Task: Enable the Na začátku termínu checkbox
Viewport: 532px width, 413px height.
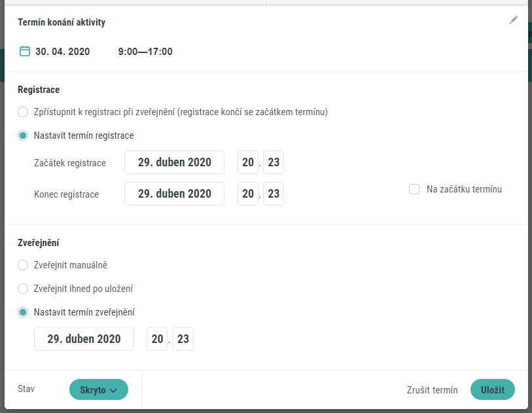Action: click(414, 189)
